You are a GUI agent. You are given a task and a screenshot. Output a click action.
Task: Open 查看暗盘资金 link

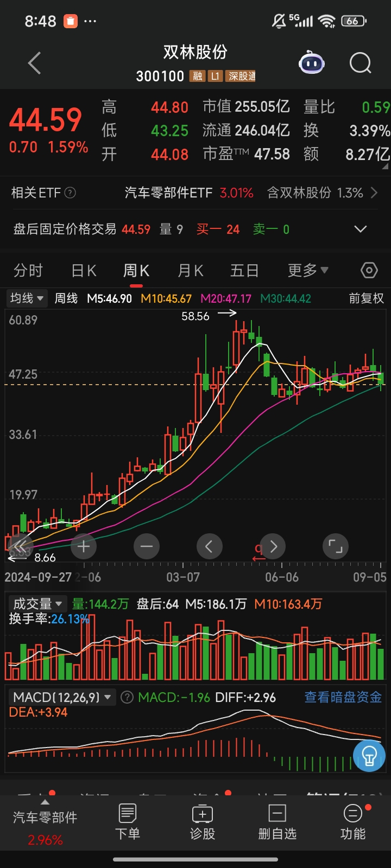[343, 697]
